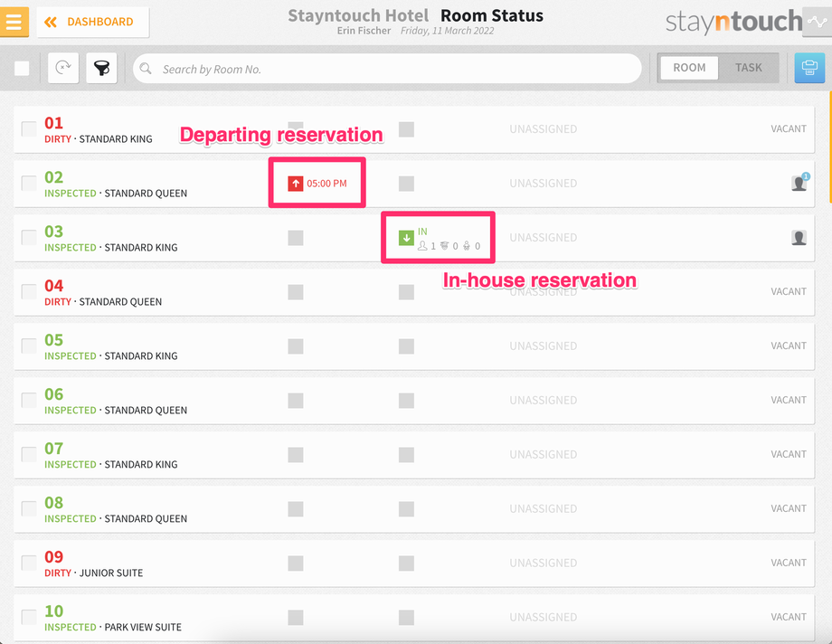The image size is (832, 644).
Task: Click the grey arrival placeholder in room 05
Action: point(406,346)
